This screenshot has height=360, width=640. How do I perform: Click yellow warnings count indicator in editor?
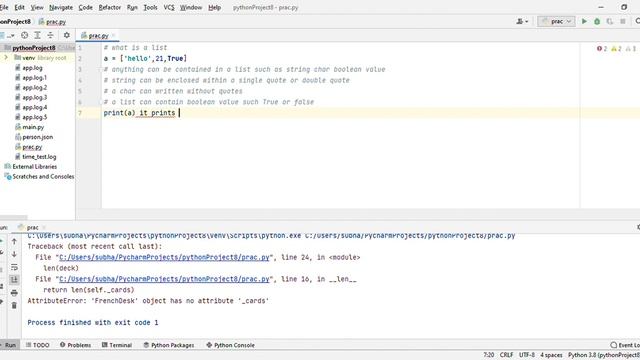616,49
